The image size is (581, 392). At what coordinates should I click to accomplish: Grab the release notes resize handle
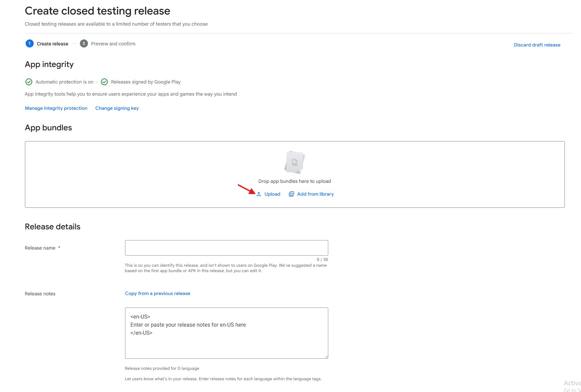pyautogui.click(x=326, y=356)
